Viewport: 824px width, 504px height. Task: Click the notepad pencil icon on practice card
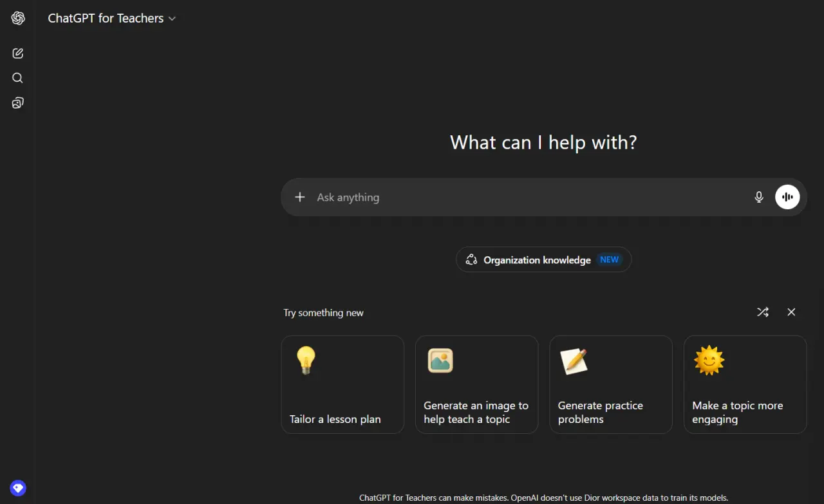pos(574,360)
